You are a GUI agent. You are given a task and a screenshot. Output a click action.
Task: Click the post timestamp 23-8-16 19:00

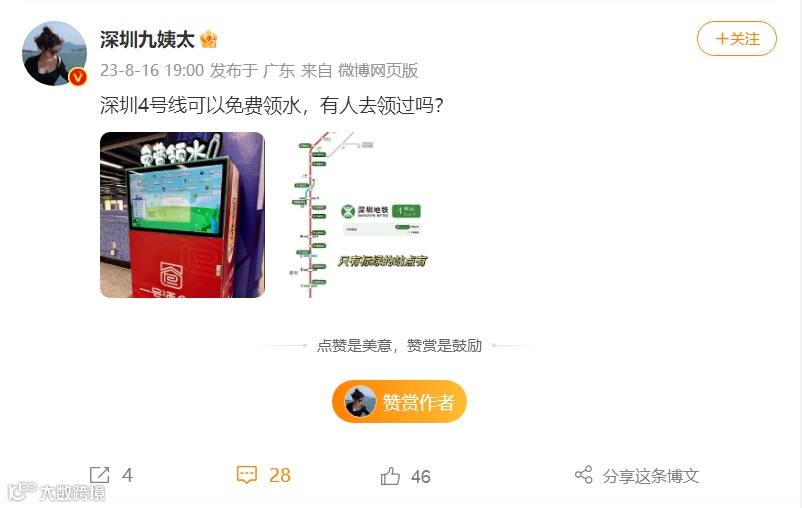click(x=152, y=70)
